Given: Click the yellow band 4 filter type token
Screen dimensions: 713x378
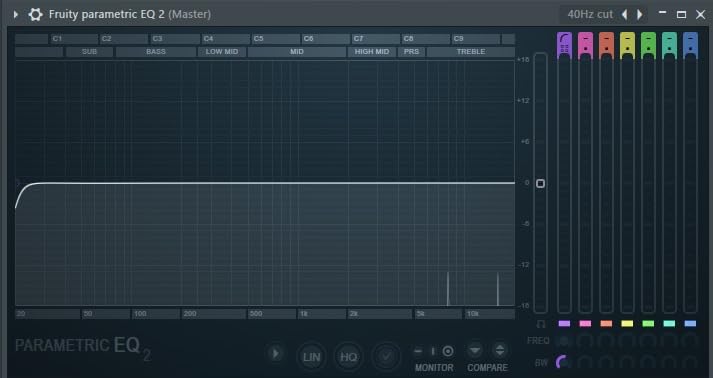Looking at the screenshot, I should point(627,45).
